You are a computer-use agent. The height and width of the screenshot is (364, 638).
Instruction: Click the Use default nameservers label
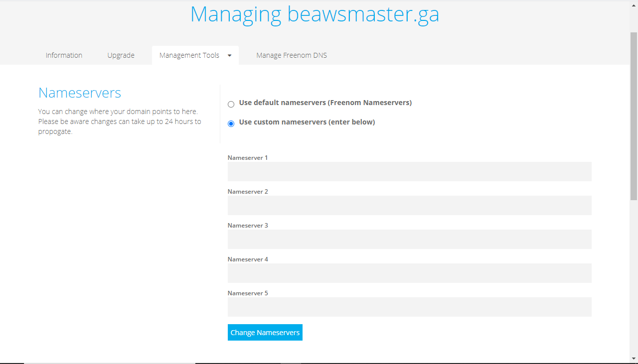click(x=325, y=103)
